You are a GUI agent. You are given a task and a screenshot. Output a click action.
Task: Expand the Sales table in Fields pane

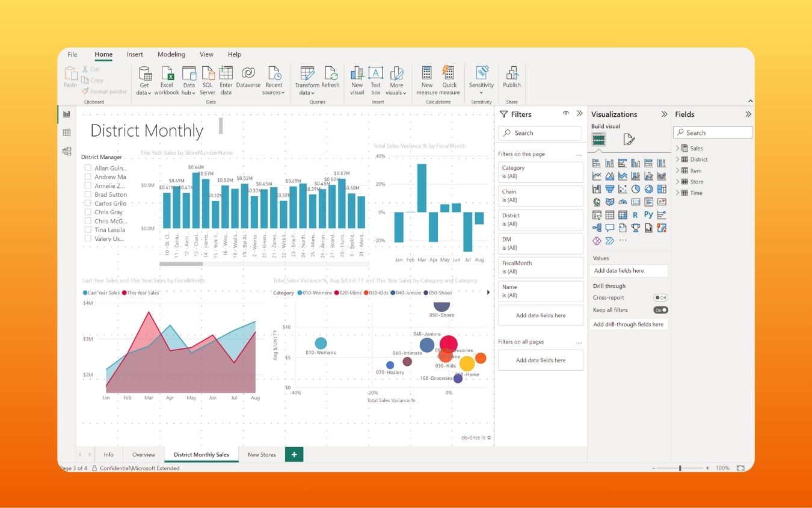(x=678, y=147)
